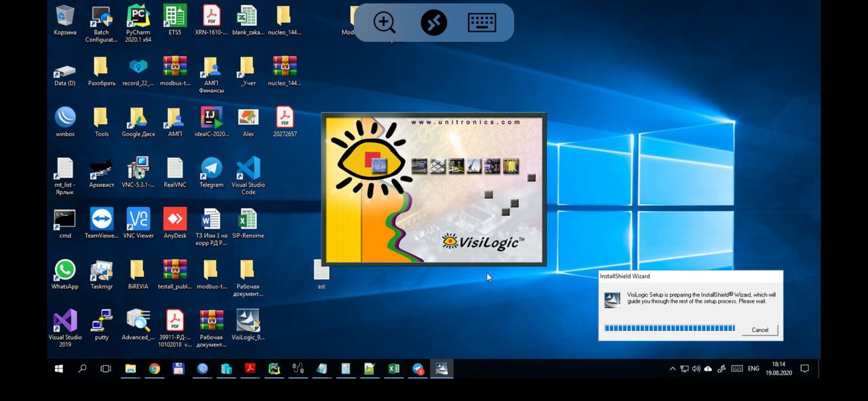868x401 pixels.
Task: Open the notification action center
Action: pos(805,369)
